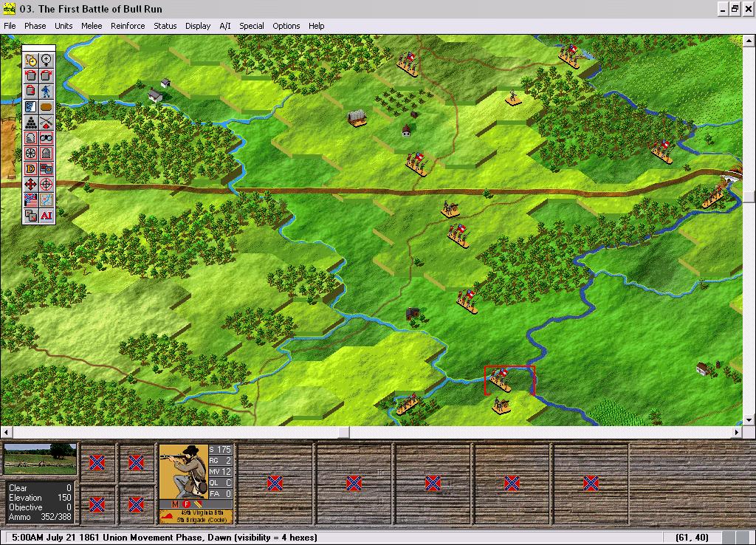Screen dimensions: 756x545
Task: Click the four-way red arrows toolbar icon
Action: [x=31, y=184]
